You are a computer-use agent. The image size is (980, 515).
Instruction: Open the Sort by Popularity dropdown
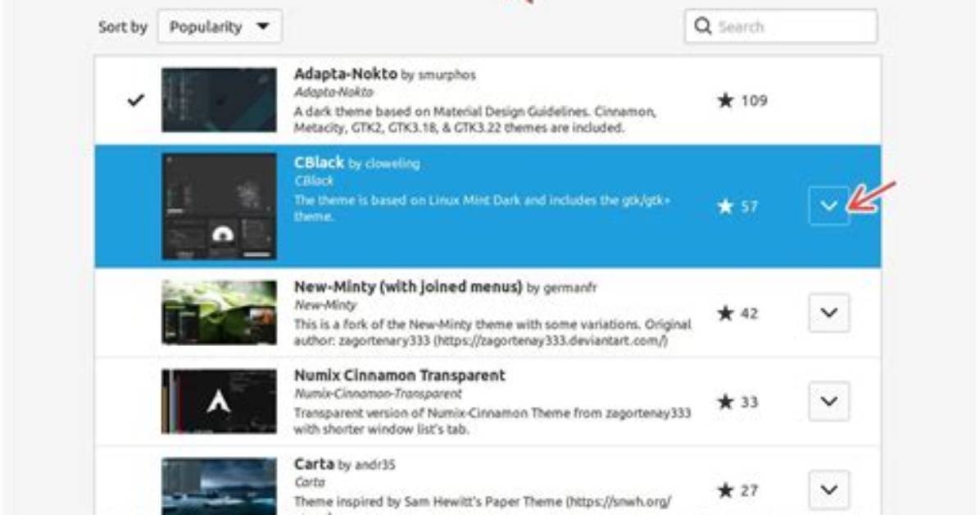click(x=220, y=26)
